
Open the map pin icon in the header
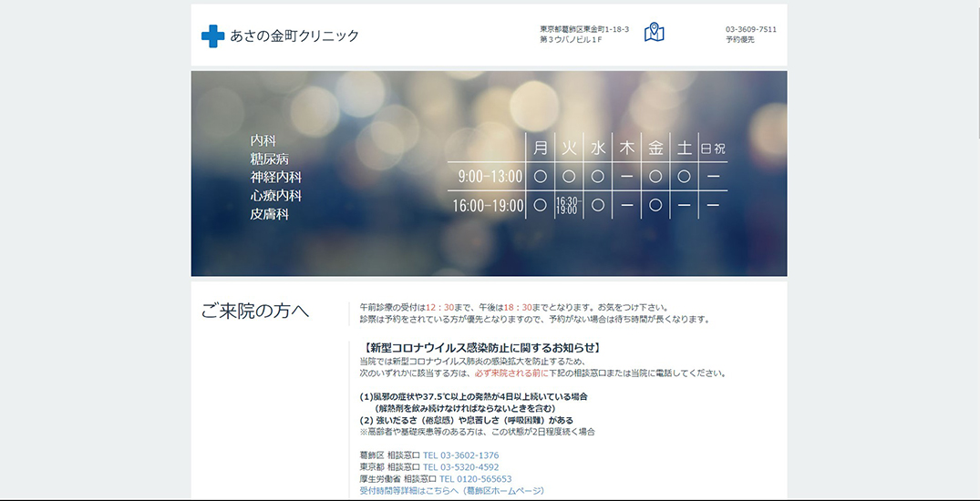(x=654, y=33)
